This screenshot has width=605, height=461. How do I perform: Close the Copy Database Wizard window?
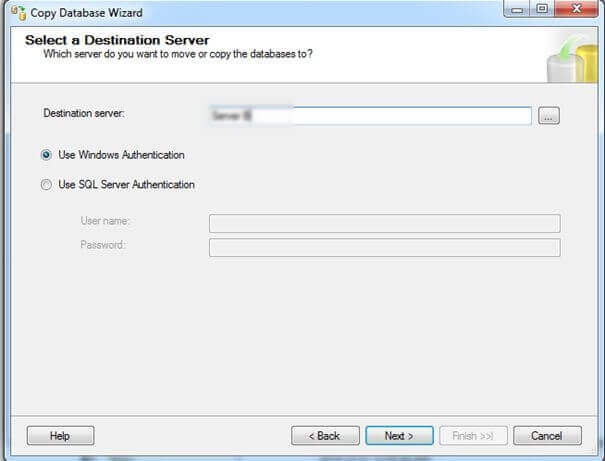[577, 11]
